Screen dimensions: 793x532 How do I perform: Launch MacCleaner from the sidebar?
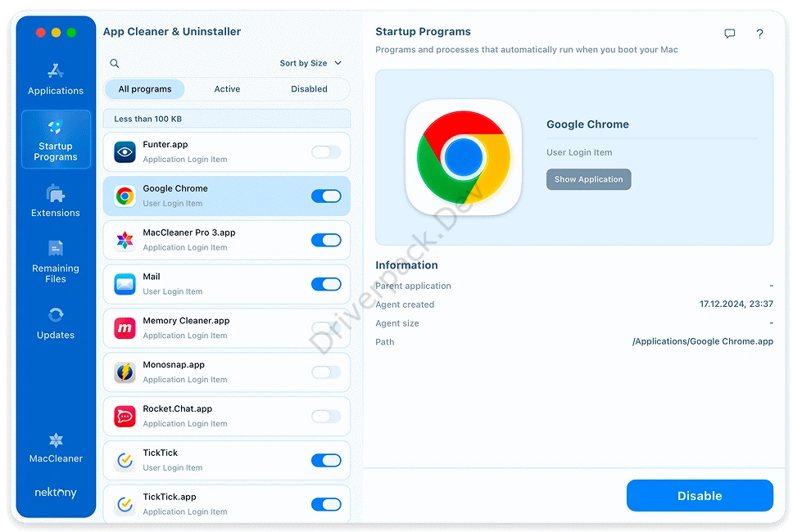tap(56, 448)
